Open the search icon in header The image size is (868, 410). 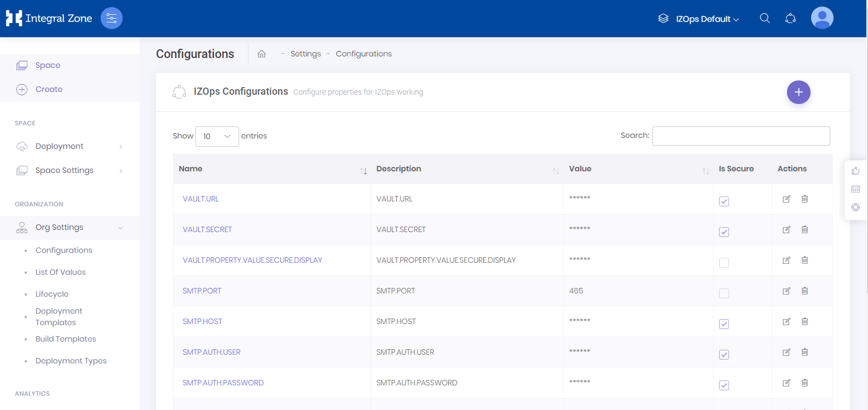click(765, 18)
